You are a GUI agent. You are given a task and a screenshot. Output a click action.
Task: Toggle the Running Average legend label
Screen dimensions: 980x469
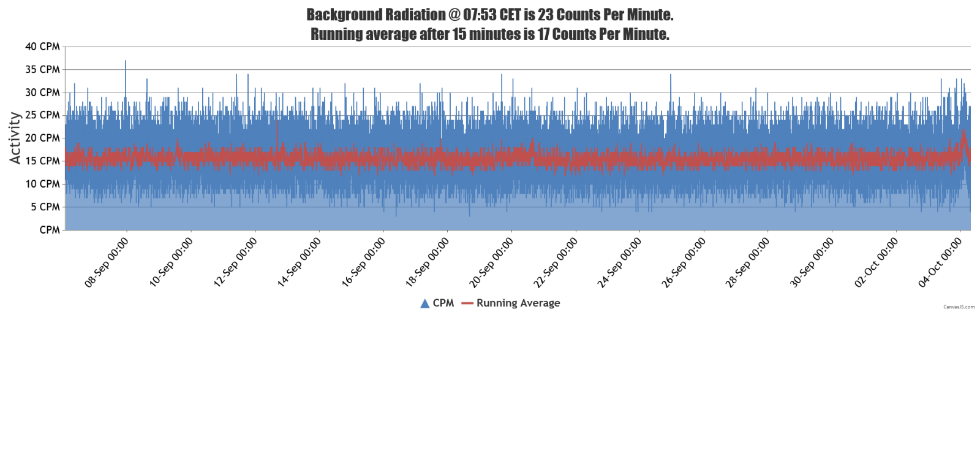coord(518,303)
